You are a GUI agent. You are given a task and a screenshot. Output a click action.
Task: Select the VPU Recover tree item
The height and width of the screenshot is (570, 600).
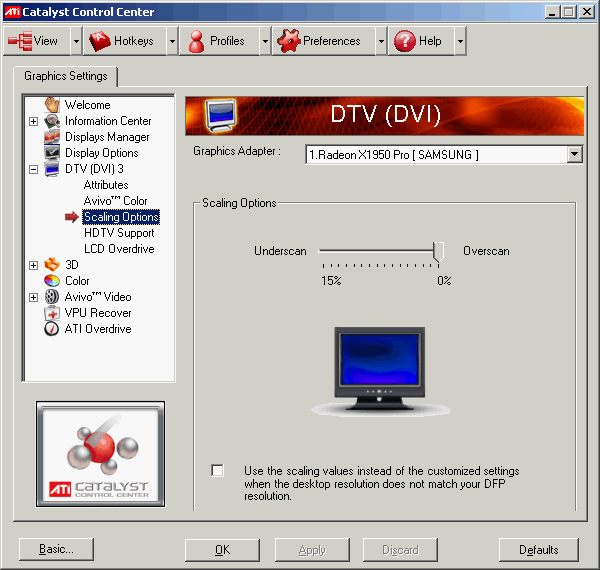click(x=98, y=313)
